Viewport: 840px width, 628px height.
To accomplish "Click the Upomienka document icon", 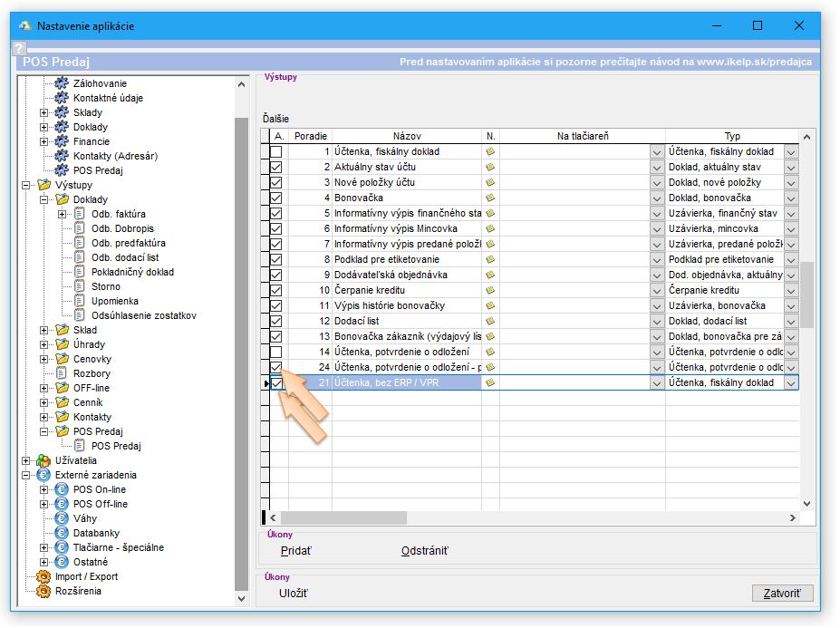I will point(79,301).
